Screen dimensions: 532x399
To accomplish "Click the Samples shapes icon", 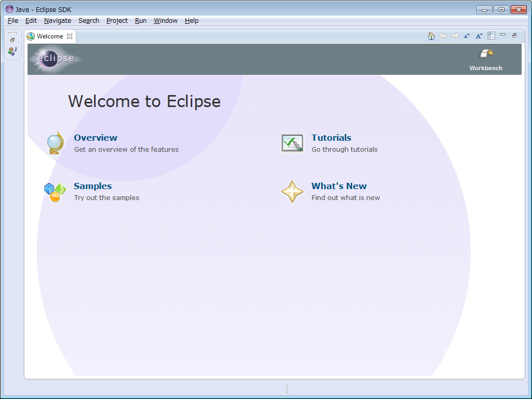I will 55,192.
